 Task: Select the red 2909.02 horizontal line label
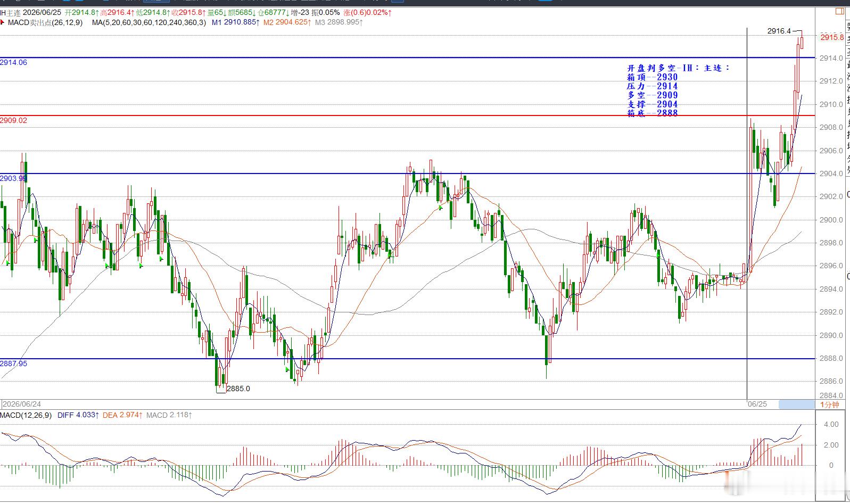click(x=13, y=120)
